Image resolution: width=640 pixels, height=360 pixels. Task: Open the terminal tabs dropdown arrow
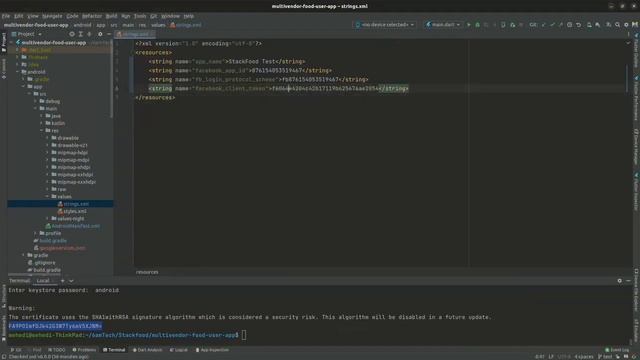(71, 281)
